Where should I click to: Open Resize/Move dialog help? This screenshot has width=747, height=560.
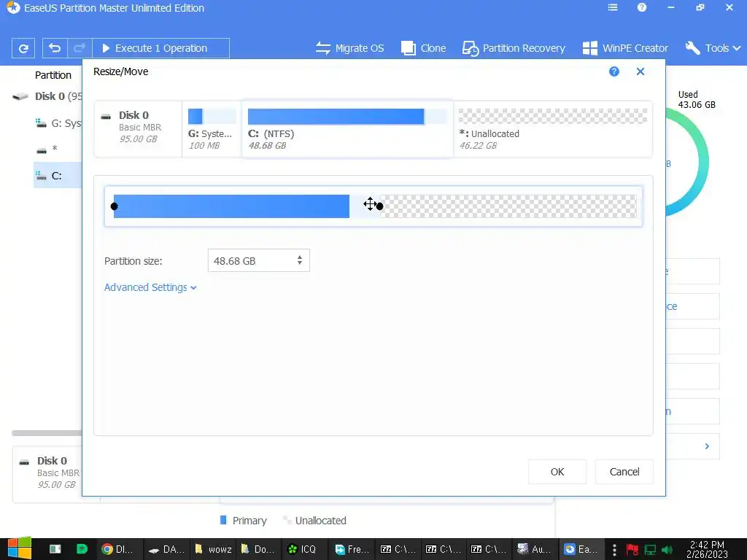click(x=614, y=71)
